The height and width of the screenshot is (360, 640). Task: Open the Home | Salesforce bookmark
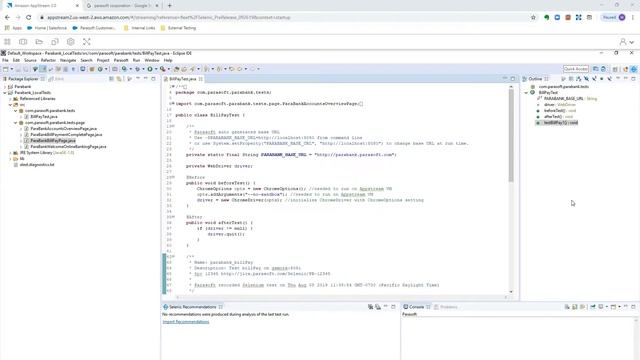tap(47, 28)
